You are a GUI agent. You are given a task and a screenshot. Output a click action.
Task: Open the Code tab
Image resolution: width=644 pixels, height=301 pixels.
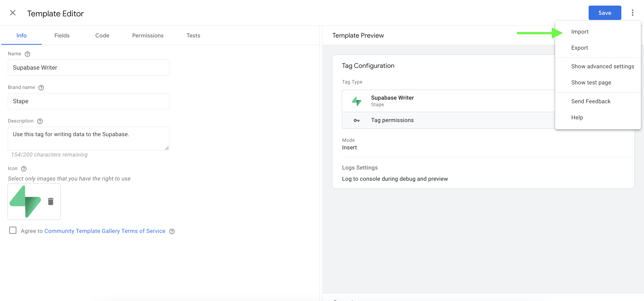tap(102, 35)
